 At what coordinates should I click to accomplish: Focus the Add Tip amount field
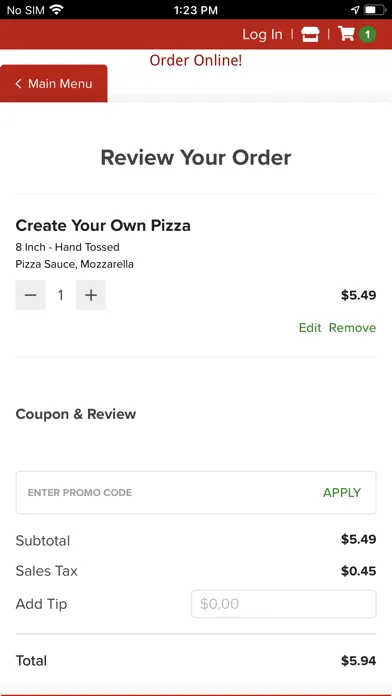(284, 604)
